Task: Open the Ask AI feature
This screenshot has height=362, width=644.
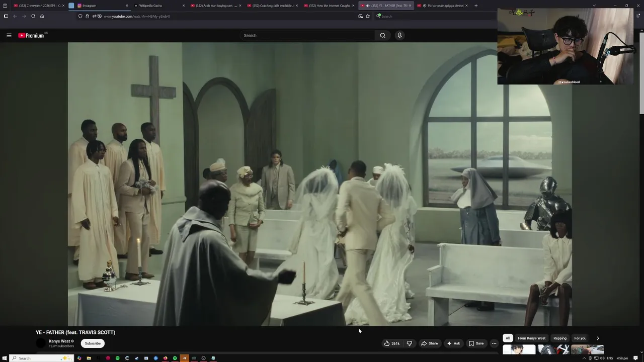Action: [x=453, y=343]
